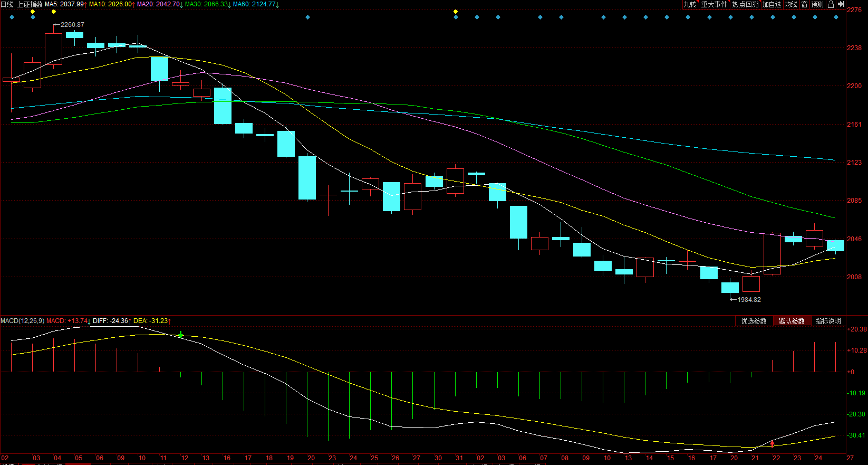Click the blue diamond marker above date 22

[773, 17]
